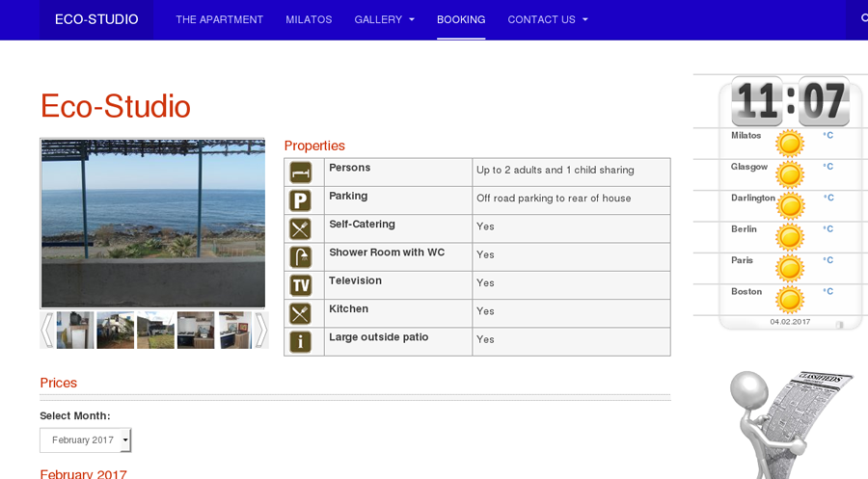Viewport: 868px width, 479px height.
Task: Click the info icon for Large outside patio
Action: point(300,342)
